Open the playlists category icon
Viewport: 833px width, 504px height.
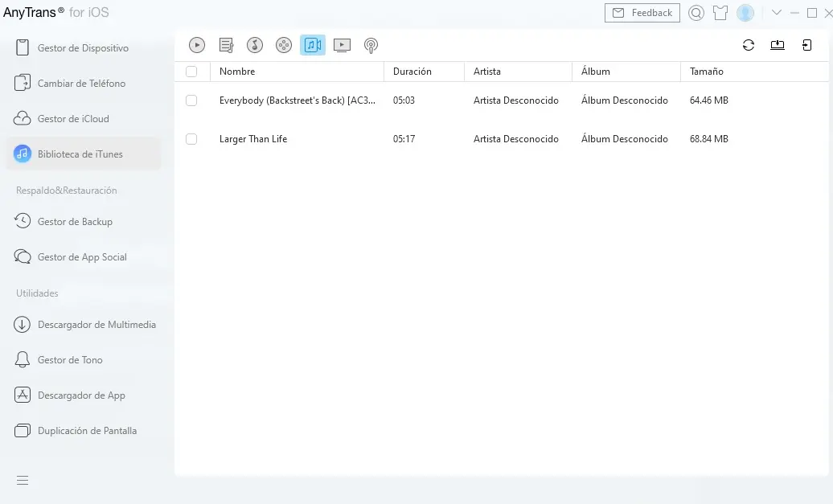coord(226,45)
